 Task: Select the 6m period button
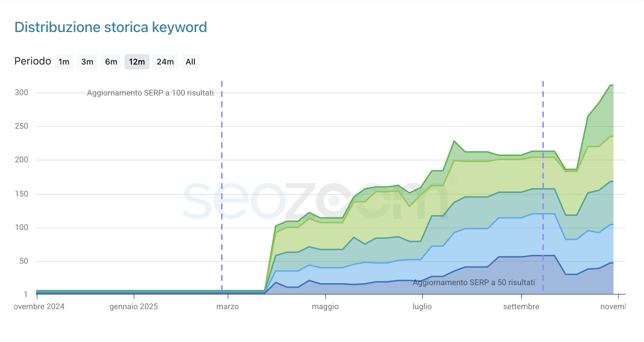point(111,62)
